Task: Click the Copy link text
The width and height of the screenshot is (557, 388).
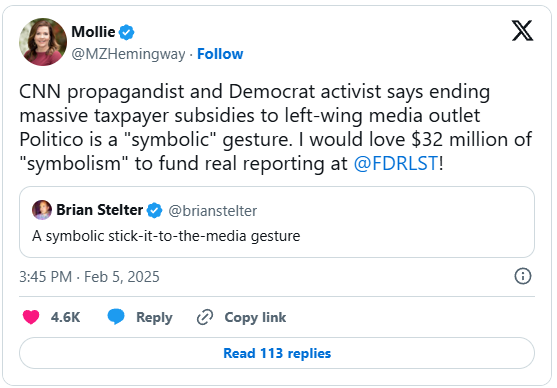Action: point(255,317)
